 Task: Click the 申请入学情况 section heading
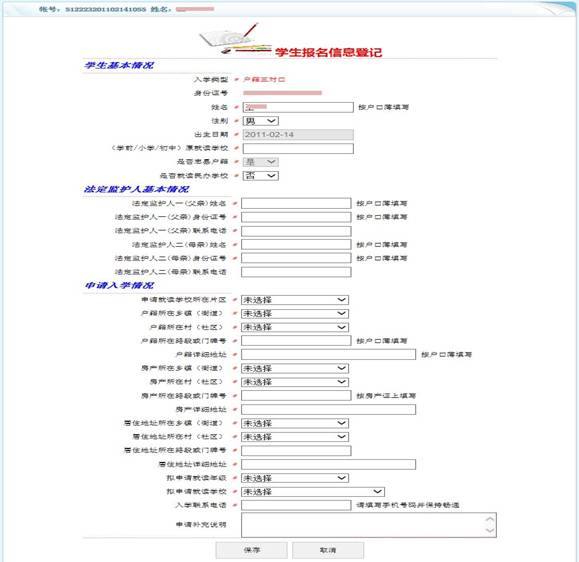tap(119, 285)
